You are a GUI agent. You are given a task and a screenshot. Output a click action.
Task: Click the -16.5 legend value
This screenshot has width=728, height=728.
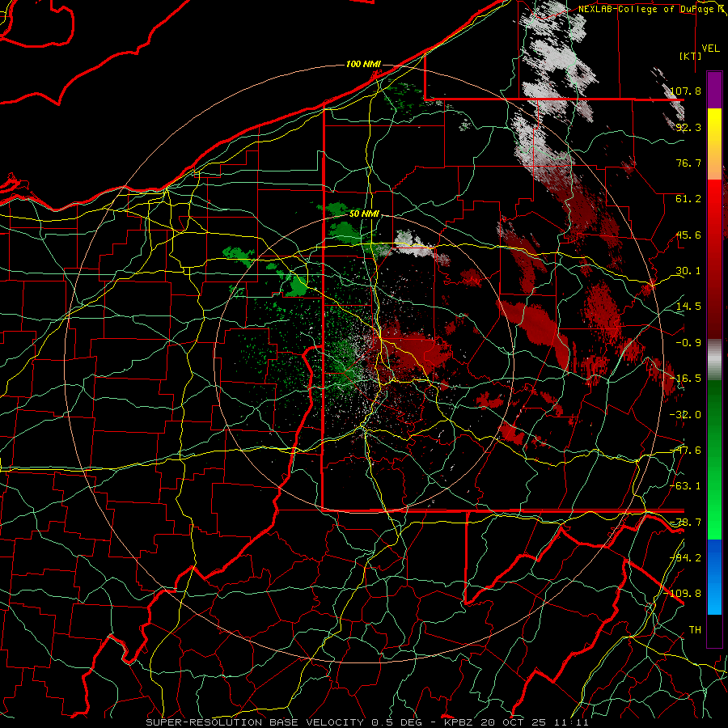[x=686, y=379]
